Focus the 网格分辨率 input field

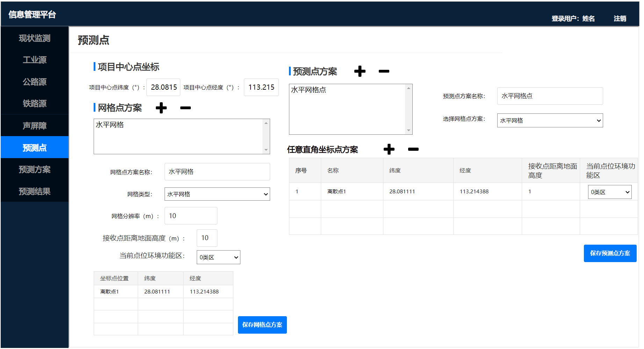(191, 216)
